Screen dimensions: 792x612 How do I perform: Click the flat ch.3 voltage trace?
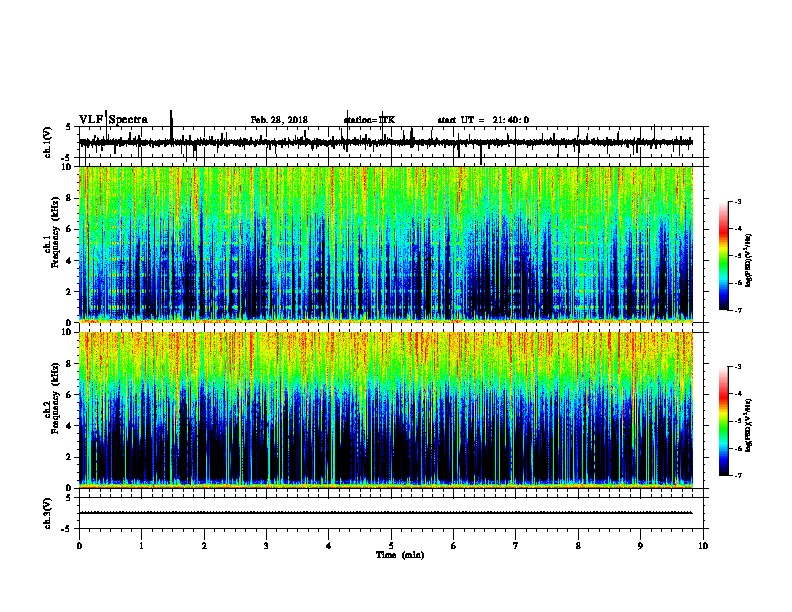click(x=386, y=513)
